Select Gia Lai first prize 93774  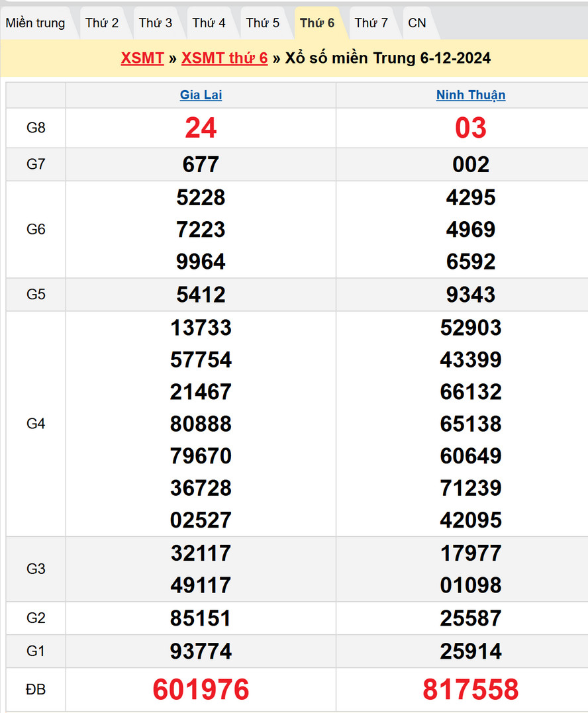click(201, 651)
